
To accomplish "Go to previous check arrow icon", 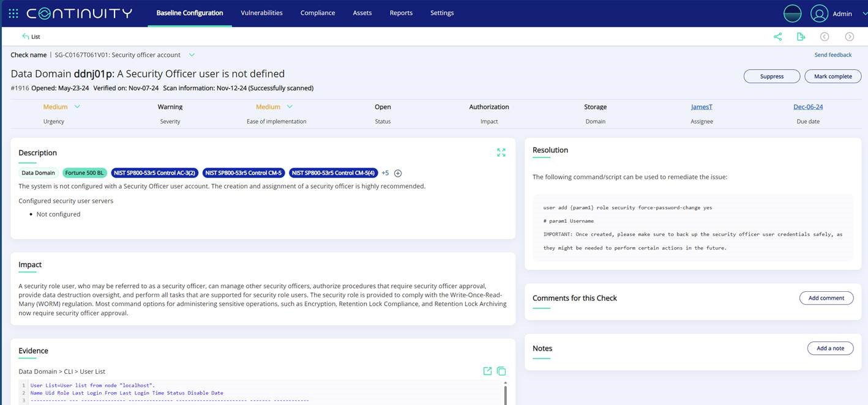I will click(825, 37).
